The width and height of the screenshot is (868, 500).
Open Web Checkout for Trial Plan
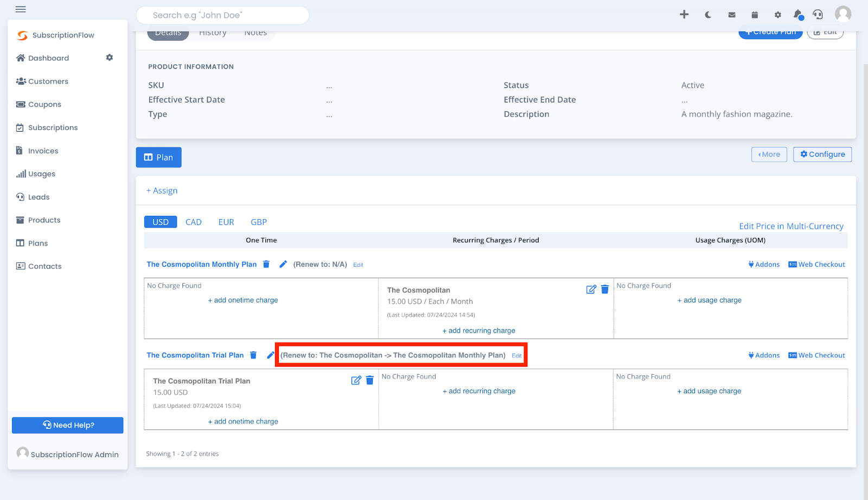(x=817, y=356)
